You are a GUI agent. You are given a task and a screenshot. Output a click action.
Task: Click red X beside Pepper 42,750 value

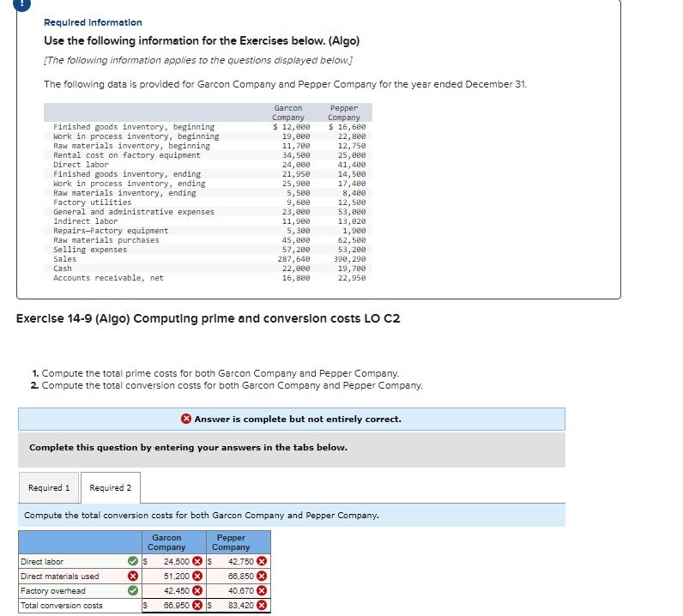[x=262, y=561]
